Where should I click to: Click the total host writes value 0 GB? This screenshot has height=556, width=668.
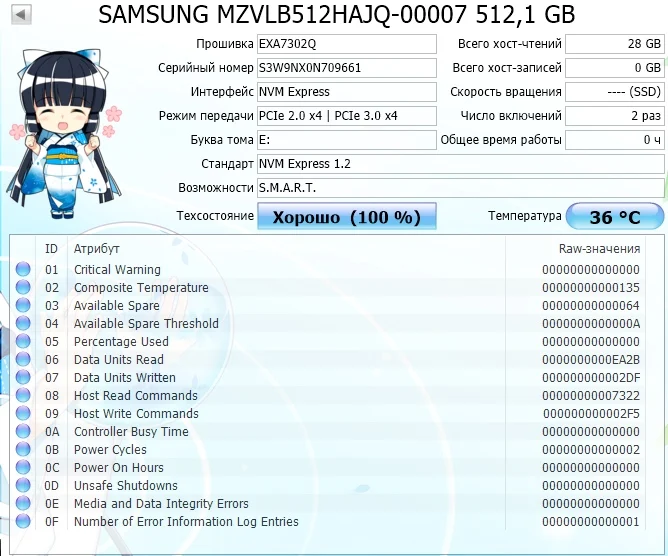(615, 68)
